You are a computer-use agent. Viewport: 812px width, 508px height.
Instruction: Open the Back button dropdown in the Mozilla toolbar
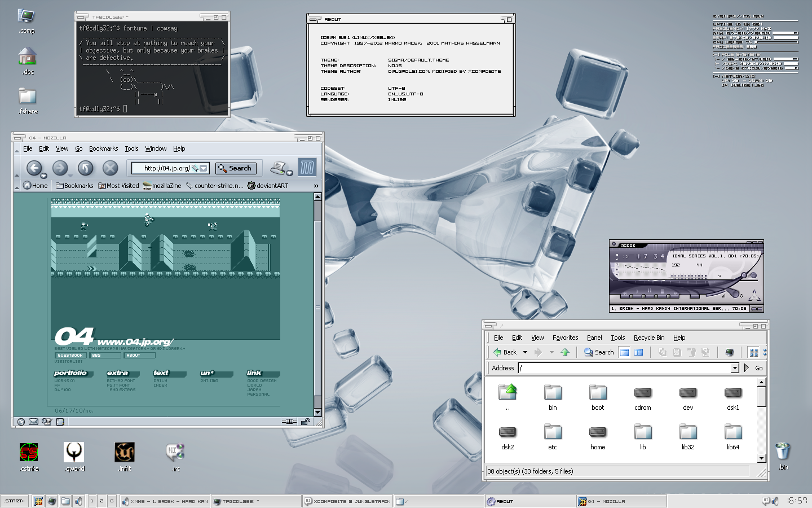43,176
